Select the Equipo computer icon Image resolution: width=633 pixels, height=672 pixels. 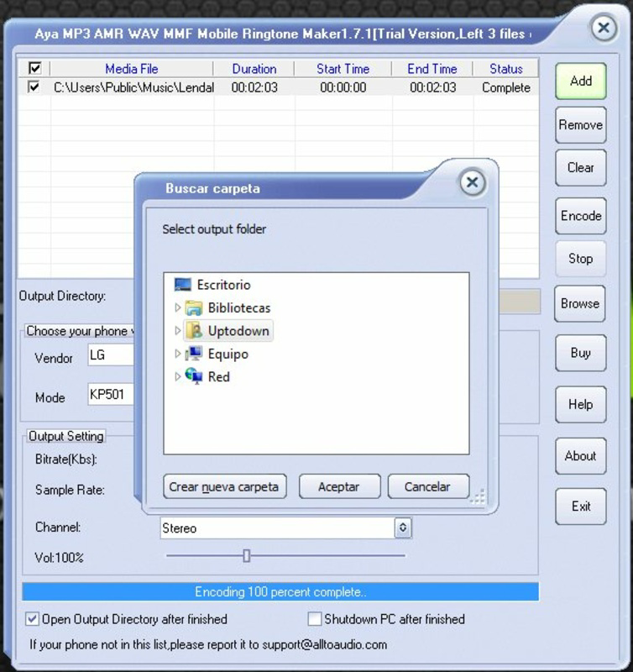[194, 354]
